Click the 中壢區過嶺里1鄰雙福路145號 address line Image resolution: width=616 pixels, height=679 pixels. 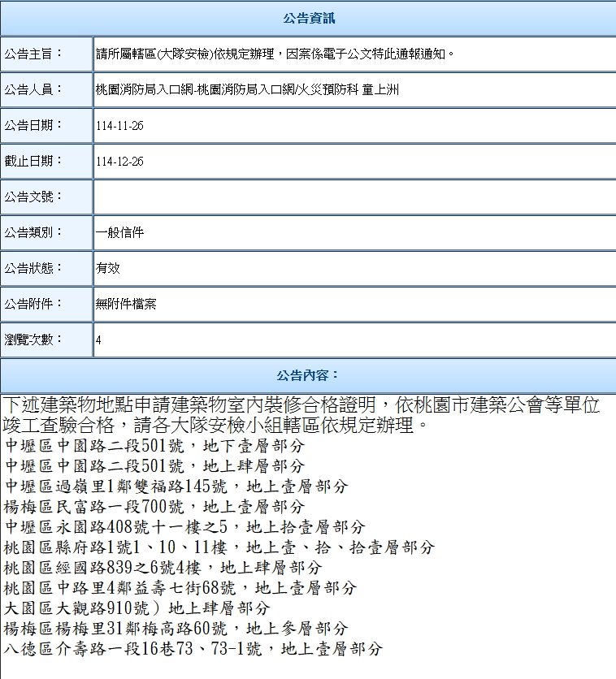[176, 487]
